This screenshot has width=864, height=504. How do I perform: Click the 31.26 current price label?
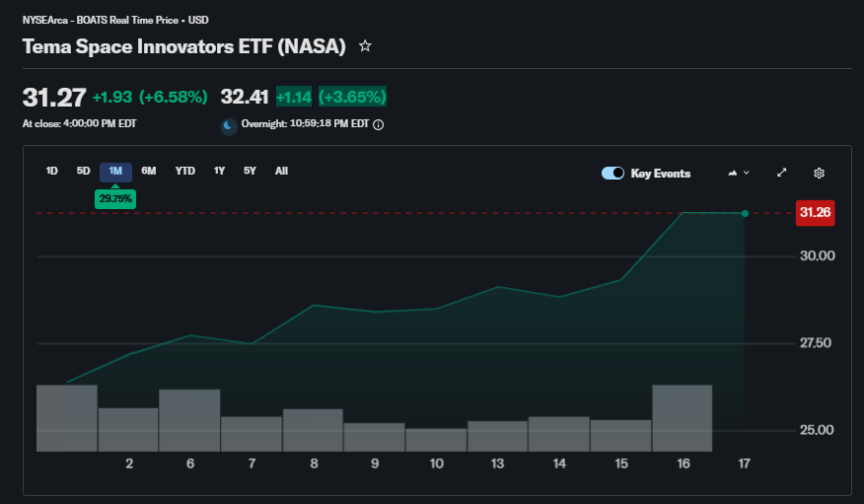coord(815,213)
